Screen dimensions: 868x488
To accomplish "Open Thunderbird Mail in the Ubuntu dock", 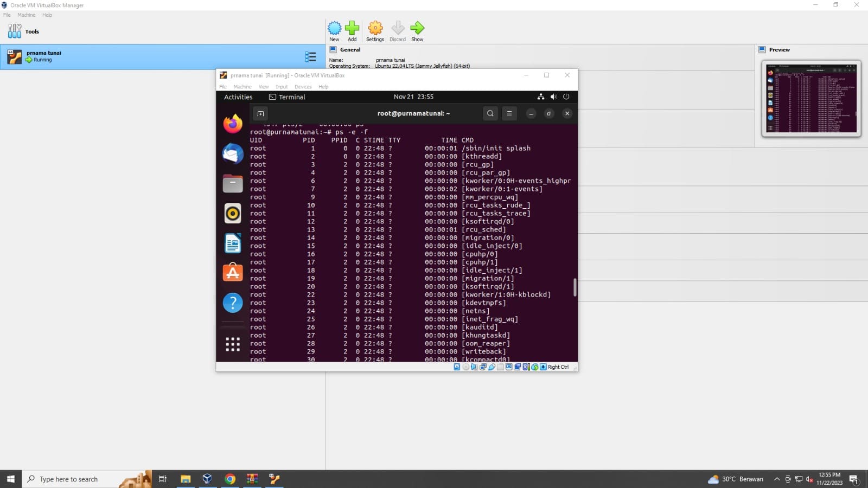I will pyautogui.click(x=233, y=154).
